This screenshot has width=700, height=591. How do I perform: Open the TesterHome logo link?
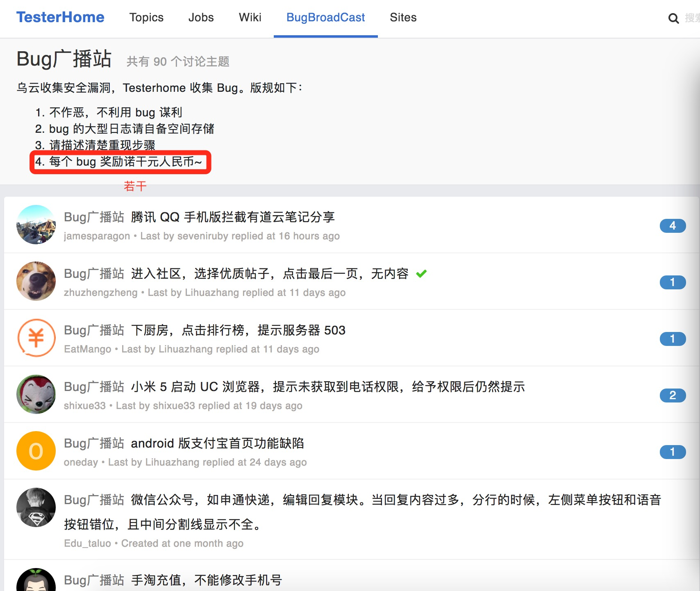[x=60, y=17]
